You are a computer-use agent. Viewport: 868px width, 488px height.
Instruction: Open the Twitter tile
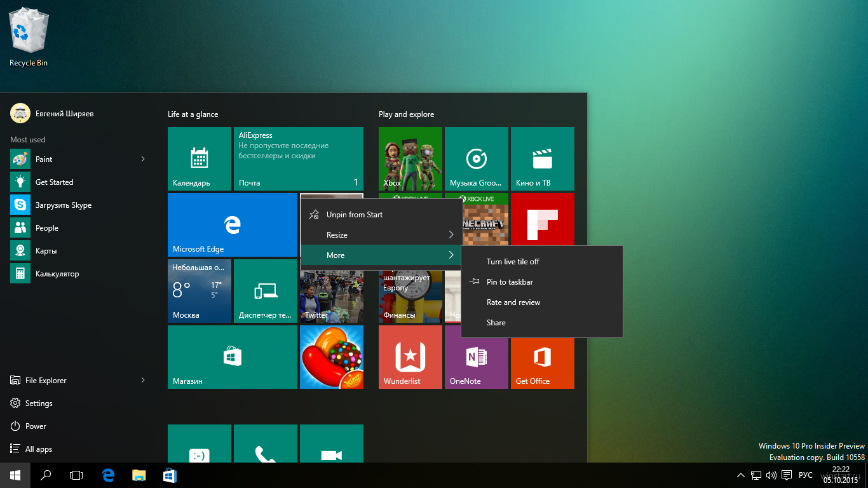[x=332, y=297]
